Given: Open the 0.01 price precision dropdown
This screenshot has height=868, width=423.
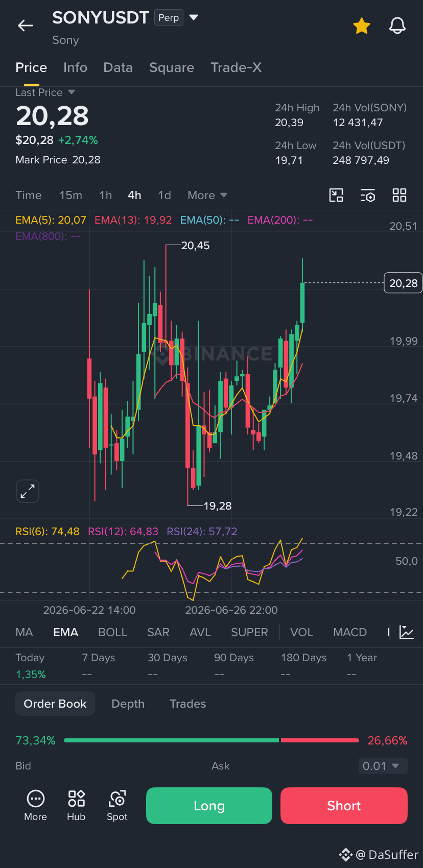Looking at the screenshot, I should coord(383,766).
